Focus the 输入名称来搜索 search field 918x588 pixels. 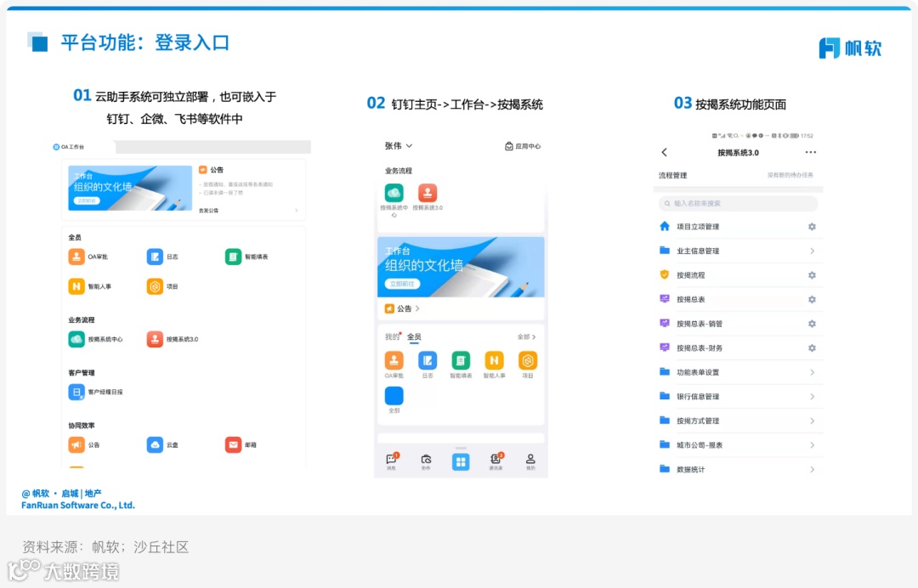pyautogui.click(x=738, y=204)
